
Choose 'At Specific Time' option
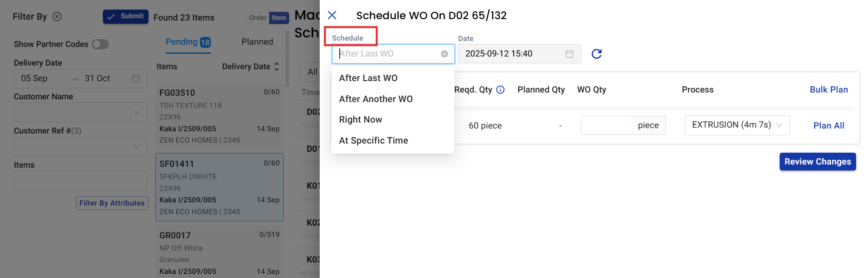(373, 140)
